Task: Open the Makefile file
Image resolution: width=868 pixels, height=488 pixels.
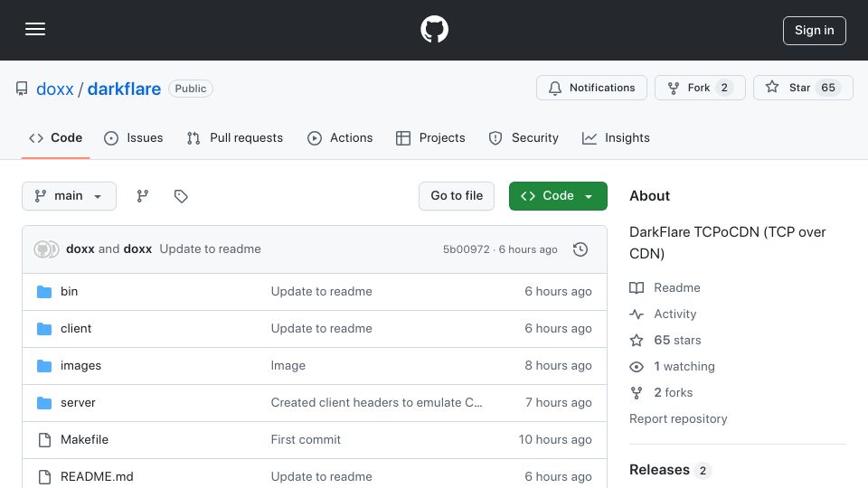Action: pos(85,440)
